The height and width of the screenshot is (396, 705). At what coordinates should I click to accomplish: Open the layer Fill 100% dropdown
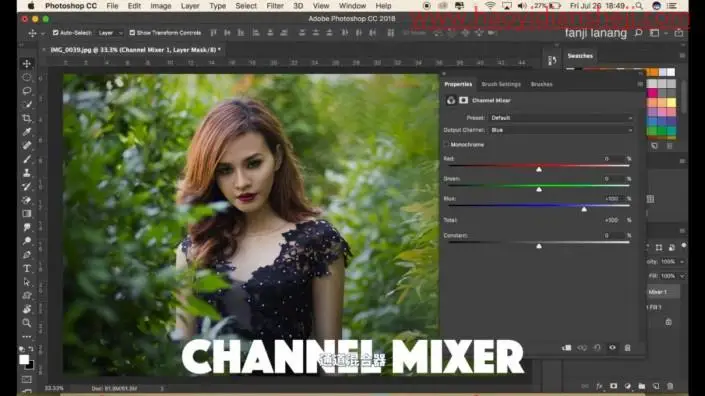point(682,276)
